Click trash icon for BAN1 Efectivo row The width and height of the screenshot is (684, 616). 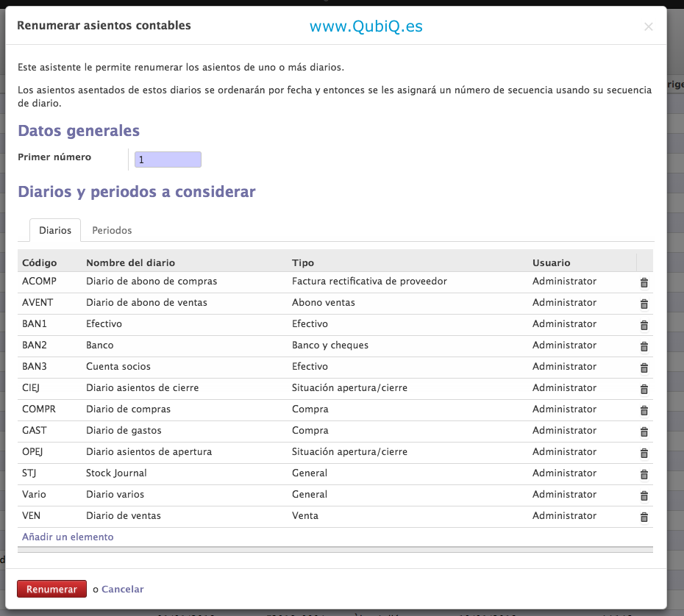click(x=644, y=325)
